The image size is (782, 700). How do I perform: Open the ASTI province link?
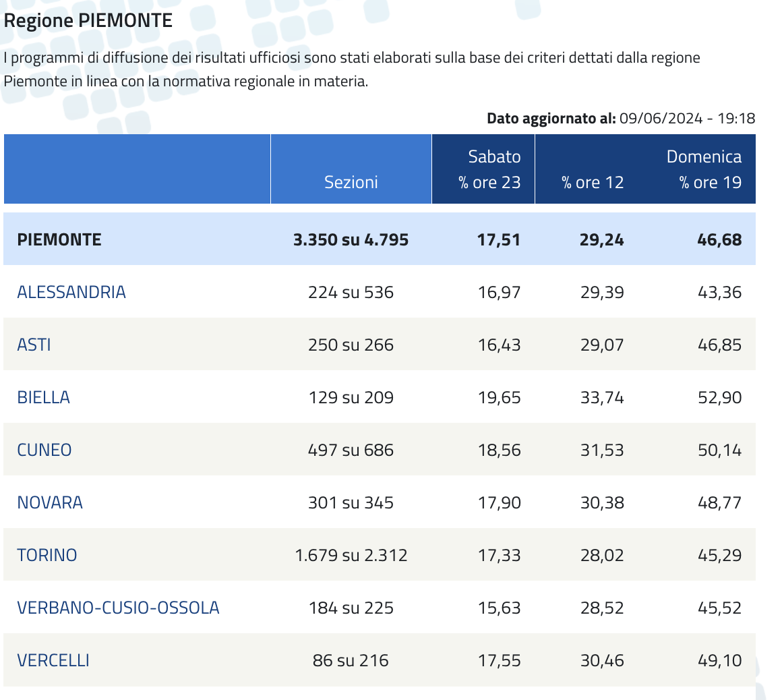(x=34, y=345)
